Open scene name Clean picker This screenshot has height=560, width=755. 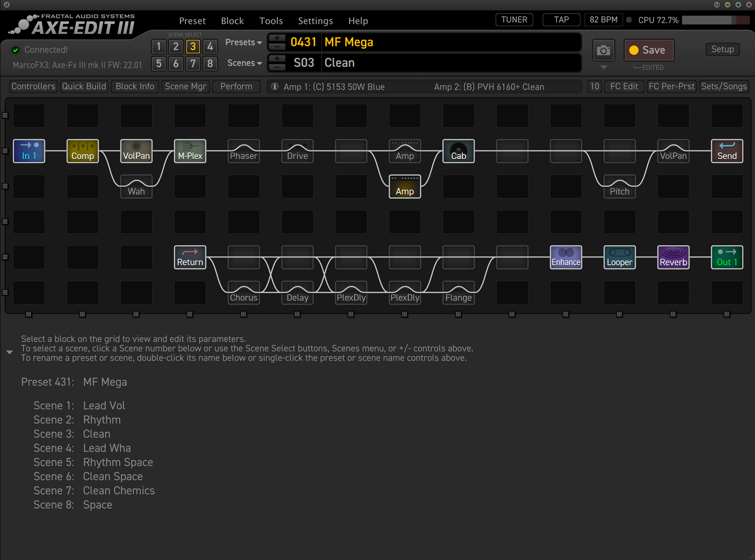451,63
